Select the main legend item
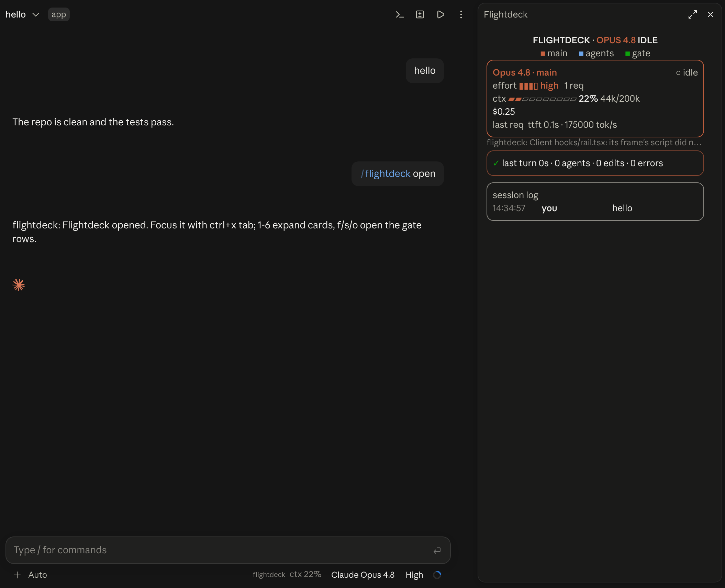This screenshot has height=588, width=725. [554, 53]
